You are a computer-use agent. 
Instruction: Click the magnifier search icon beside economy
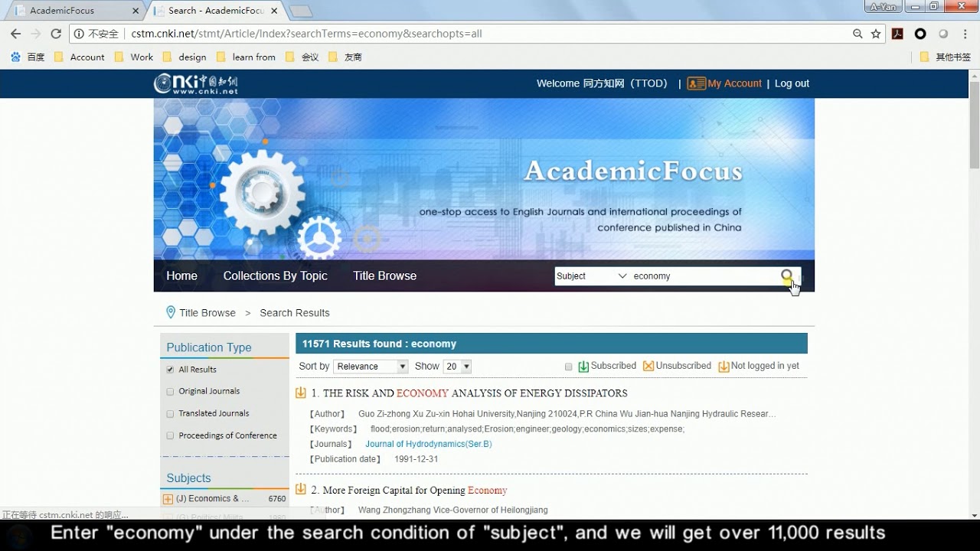[x=787, y=275]
